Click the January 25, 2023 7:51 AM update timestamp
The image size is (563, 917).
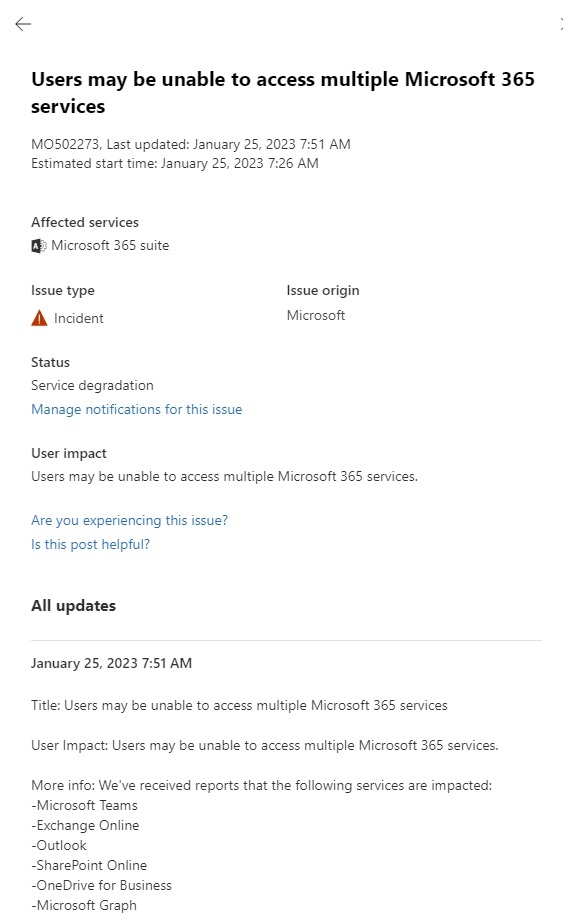tap(111, 663)
